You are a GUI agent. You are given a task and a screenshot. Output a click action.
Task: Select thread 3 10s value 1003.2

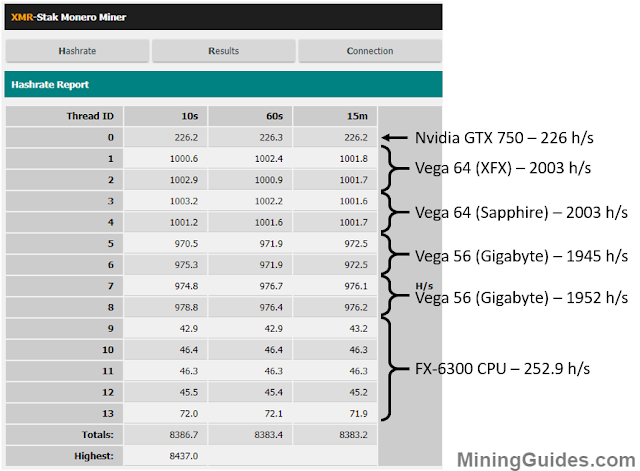pyautogui.click(x=184, y=201)
